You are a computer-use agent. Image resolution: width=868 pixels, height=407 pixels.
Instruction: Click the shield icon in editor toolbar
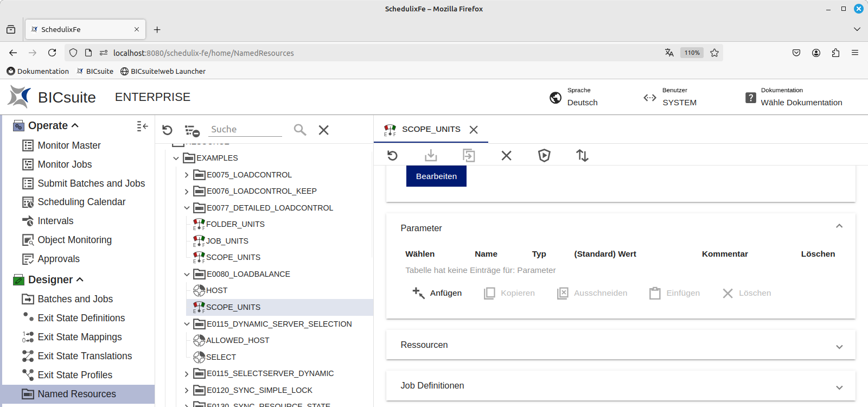544,156
